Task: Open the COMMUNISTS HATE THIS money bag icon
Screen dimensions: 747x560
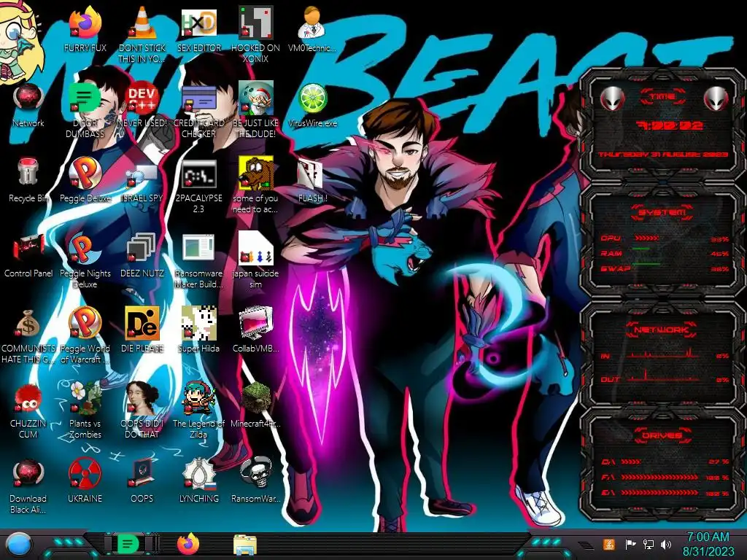Action: click(x=28, y=324)
